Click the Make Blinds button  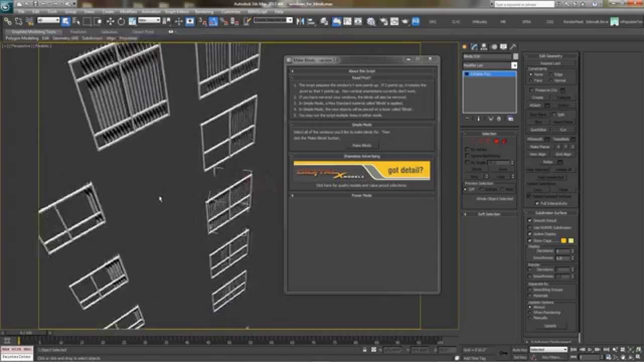tap(362, 145)
